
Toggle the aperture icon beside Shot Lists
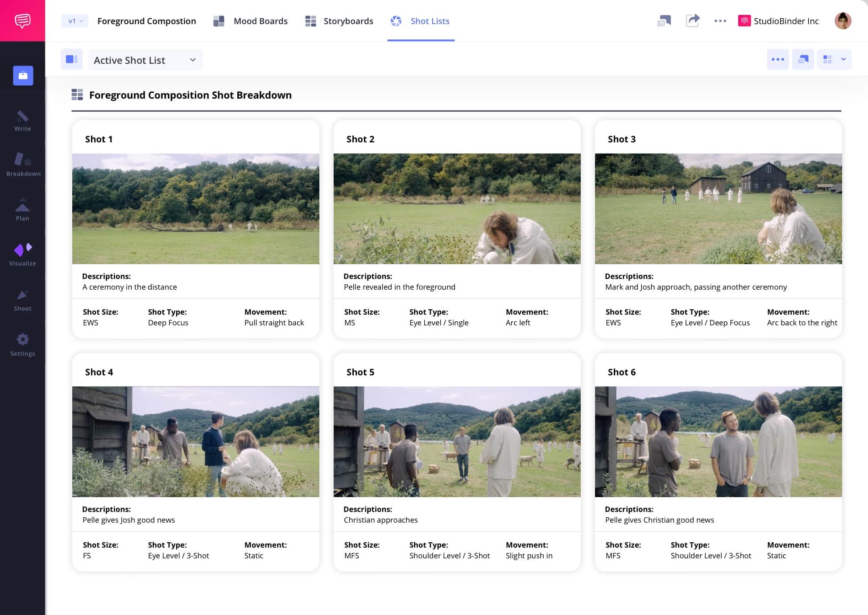point(396,21)
